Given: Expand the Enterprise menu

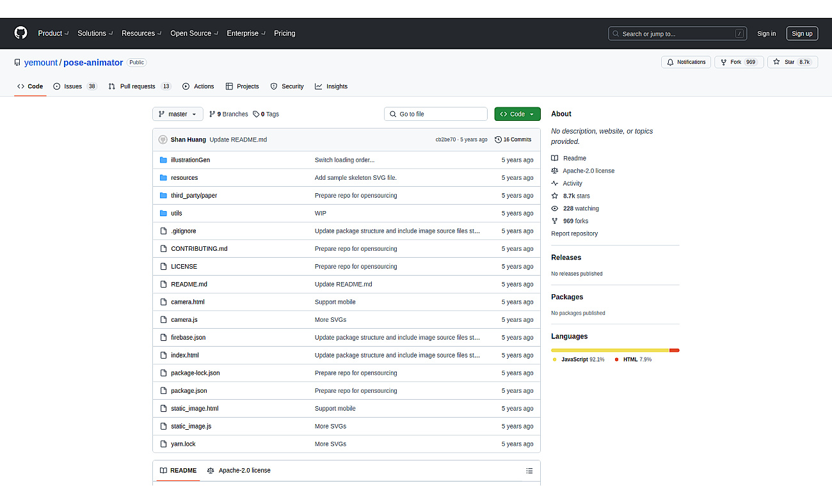Looking at the screenshot, I should coord(246,33).
